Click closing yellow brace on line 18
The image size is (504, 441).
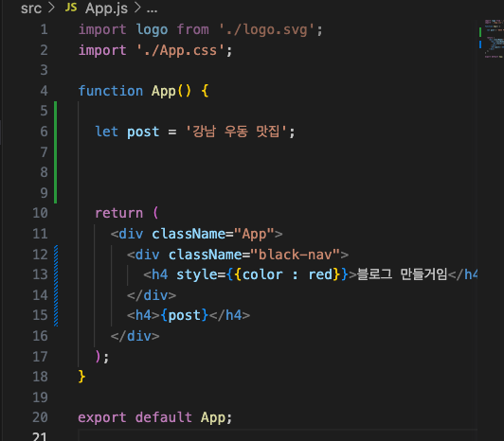[81, 377]
